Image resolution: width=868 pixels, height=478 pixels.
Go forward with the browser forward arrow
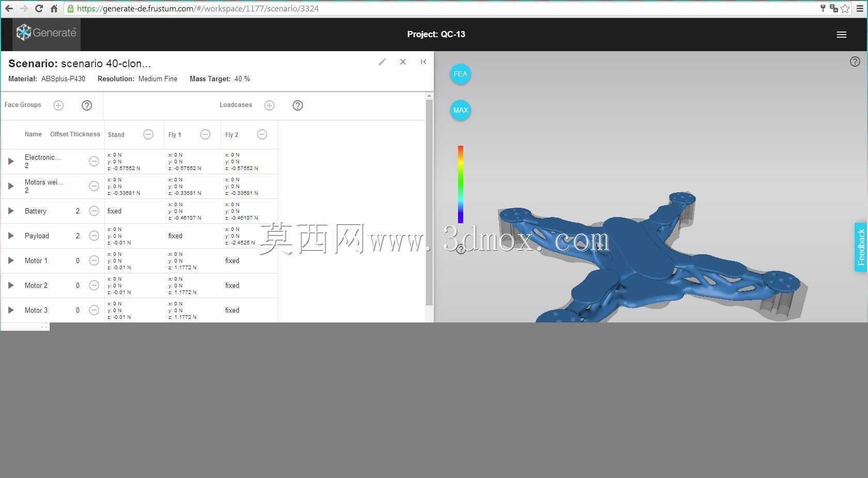coord(24,8)
